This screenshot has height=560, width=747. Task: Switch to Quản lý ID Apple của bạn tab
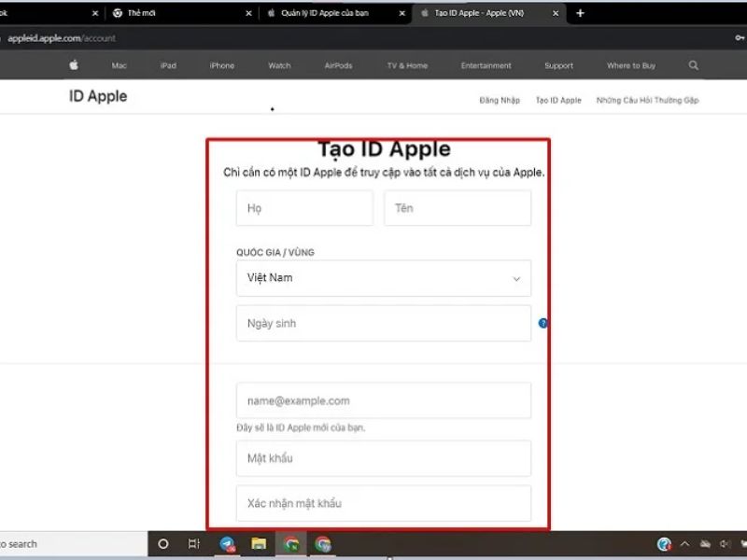pyautogui.click(x=335, y=13)
